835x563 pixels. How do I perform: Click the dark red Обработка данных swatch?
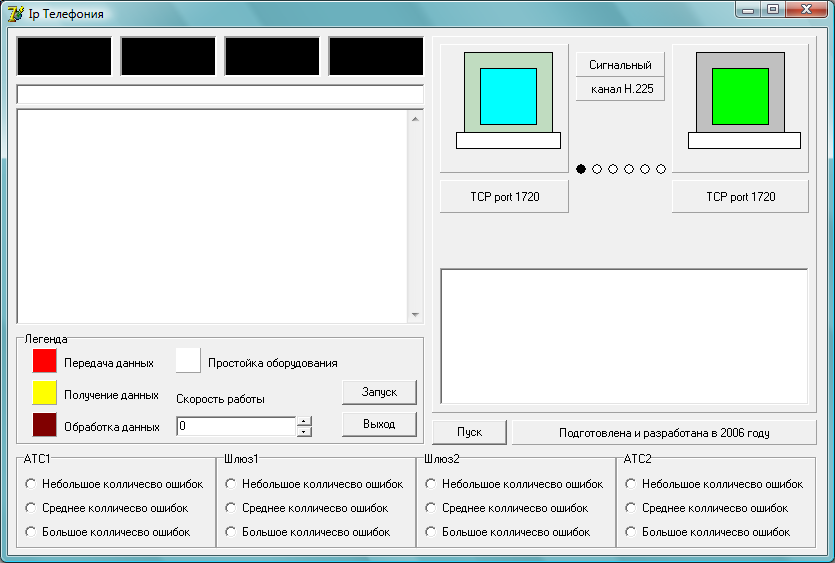click(x=45, y=425)
